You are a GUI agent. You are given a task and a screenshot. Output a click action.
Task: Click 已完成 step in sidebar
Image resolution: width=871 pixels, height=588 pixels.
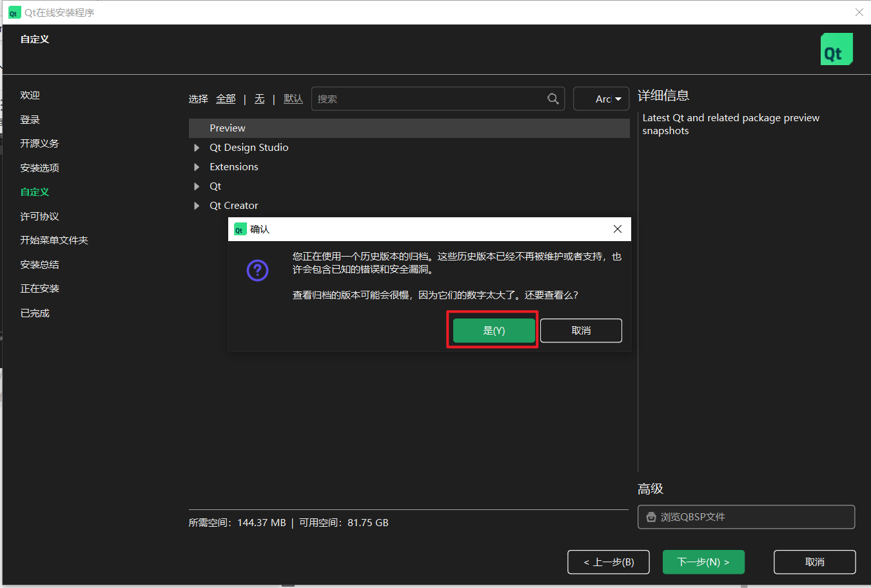(35, 313)
